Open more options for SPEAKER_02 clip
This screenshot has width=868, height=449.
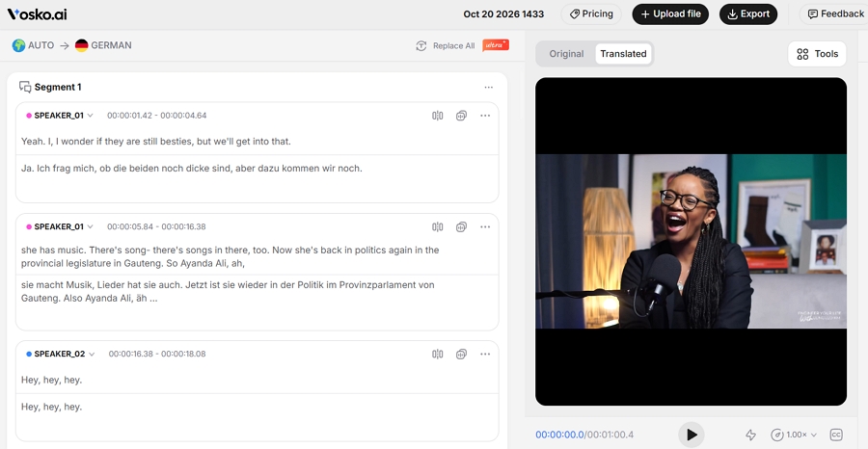[x=485, y=354]
